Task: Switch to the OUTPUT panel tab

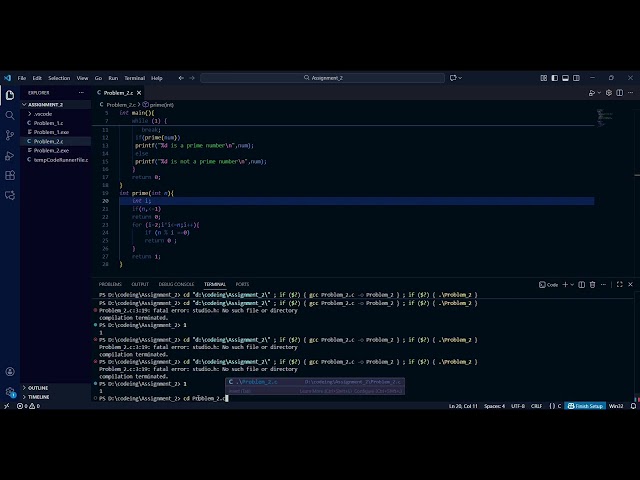Action: click(140, 284)
